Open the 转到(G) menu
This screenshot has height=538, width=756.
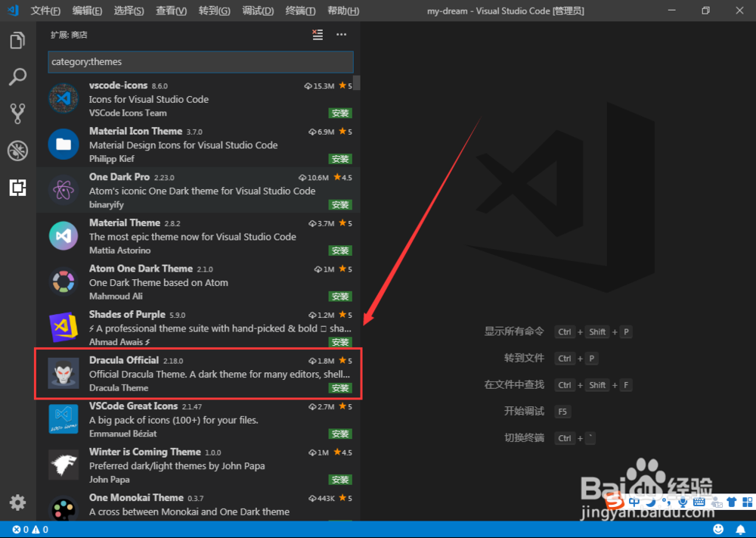(x=214, y=11)
